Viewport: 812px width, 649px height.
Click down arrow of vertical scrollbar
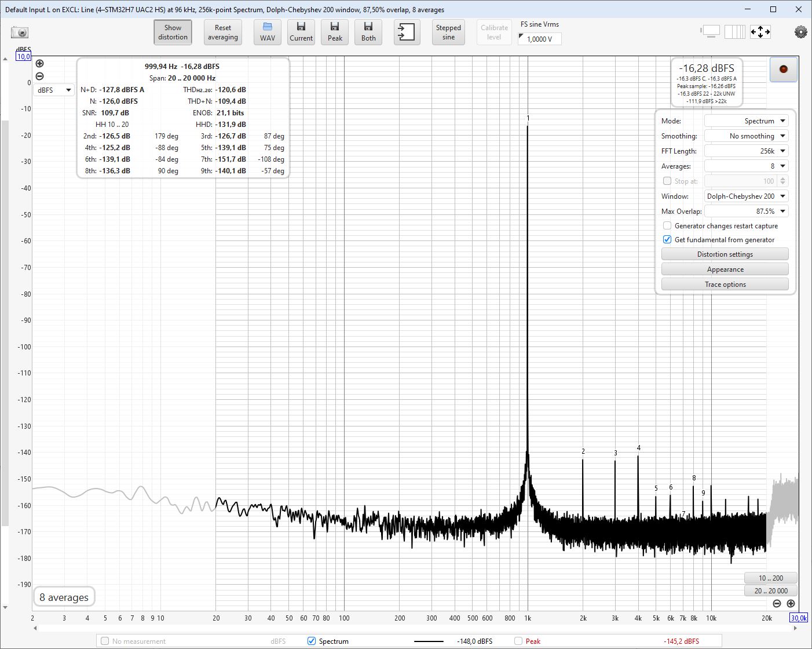tap(5, 608)
